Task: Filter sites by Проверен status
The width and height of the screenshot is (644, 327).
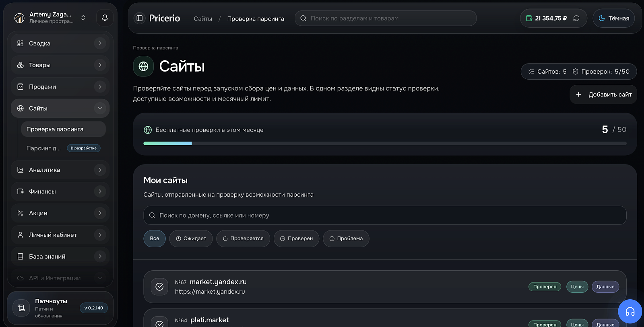Action: point(296,239)
